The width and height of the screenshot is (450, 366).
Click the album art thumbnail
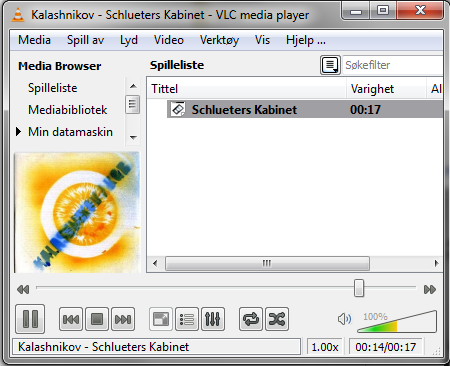[x=77, y=212]
